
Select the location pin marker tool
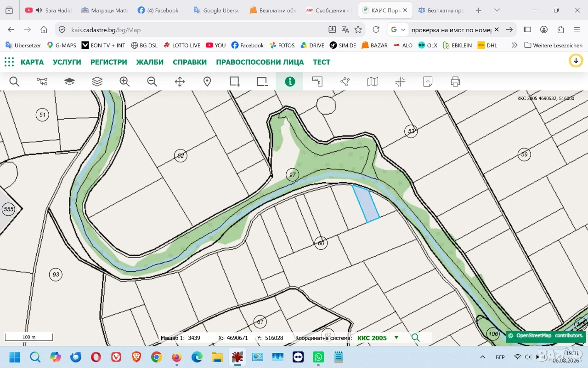[x=207, y=81]
